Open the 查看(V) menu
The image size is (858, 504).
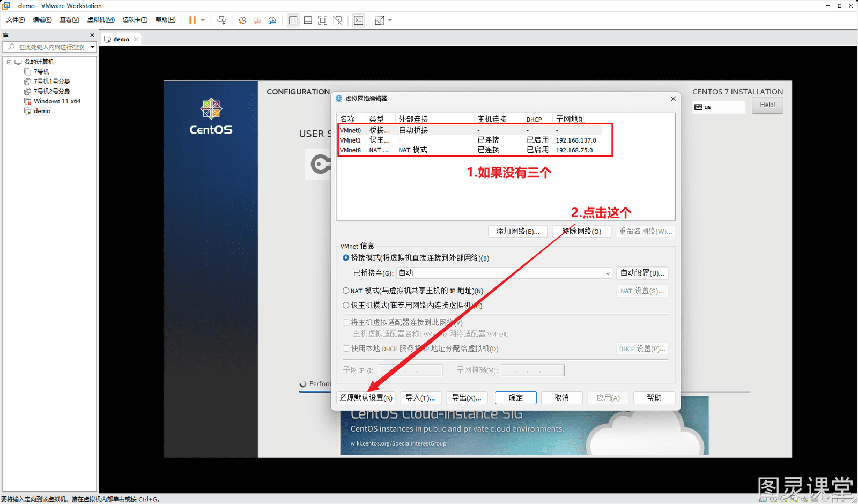click(x=69, y=20)
